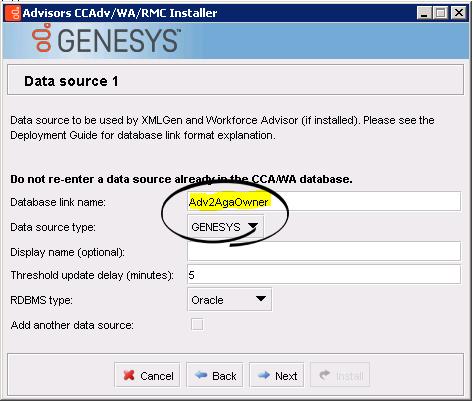Click the left arrow icon on Back
The width and height of the screenshot is (473, 401).
point(201,375)
